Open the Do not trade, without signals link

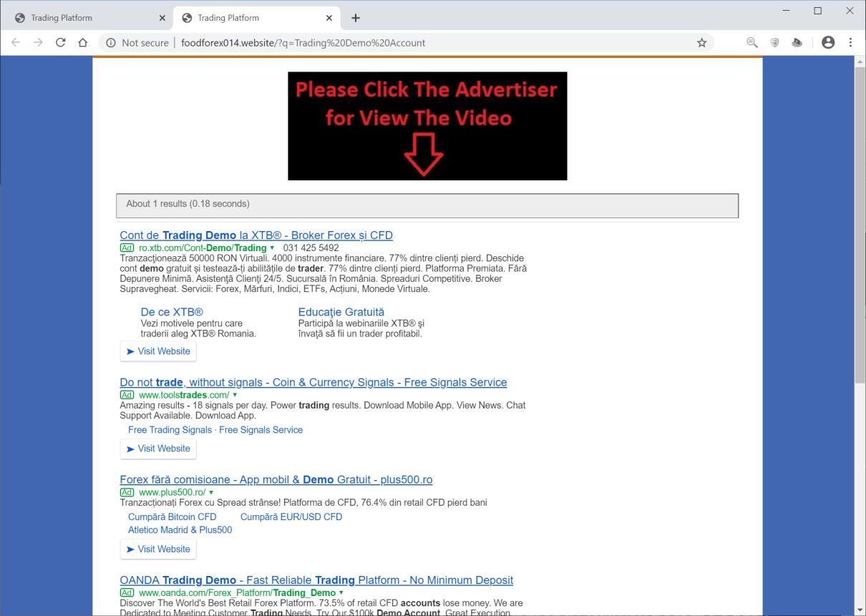[x=313, y=383]
